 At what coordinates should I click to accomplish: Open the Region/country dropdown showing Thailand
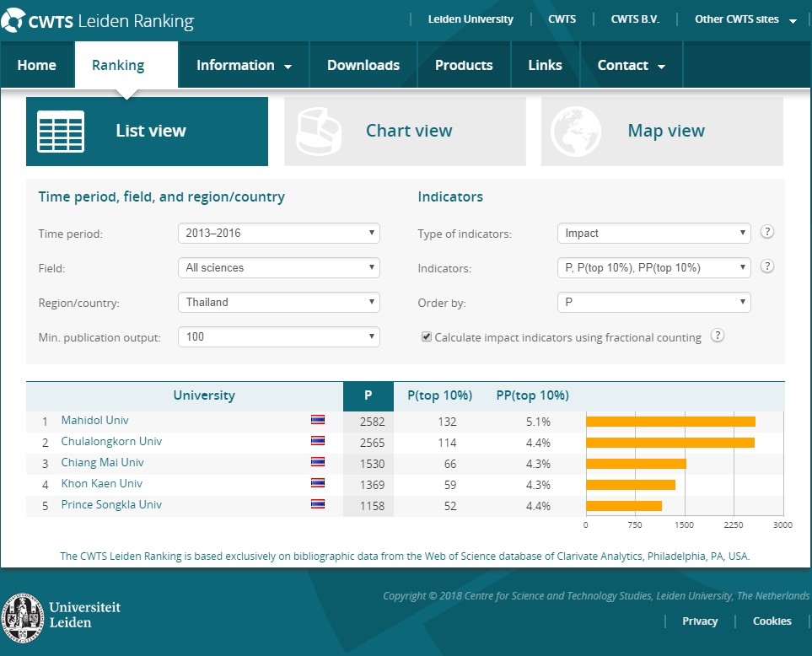coord(279,302)
